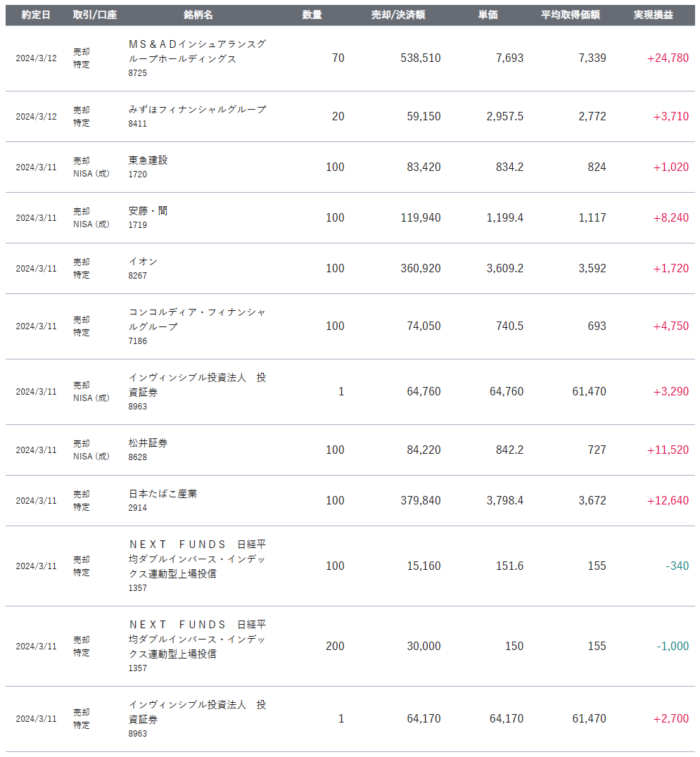
Task: Open the 日本たばこ産業 stock name
Action: tap(163, 493)
